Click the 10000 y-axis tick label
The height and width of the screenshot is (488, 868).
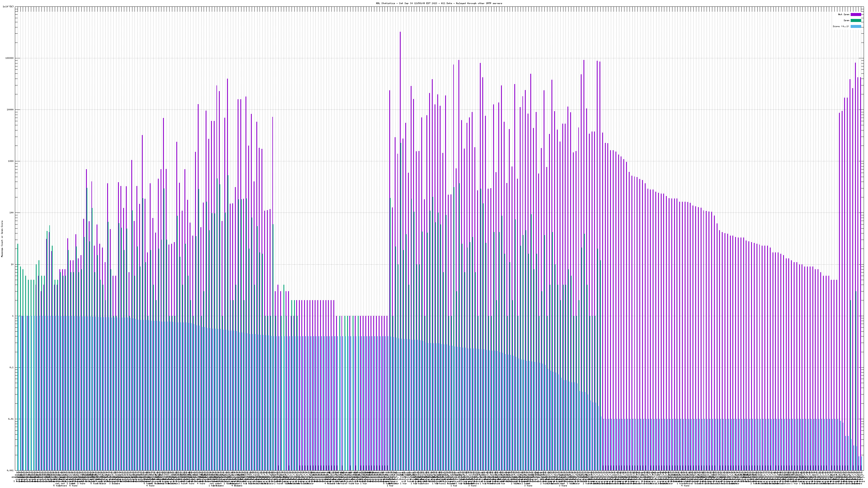click(11, 110)
